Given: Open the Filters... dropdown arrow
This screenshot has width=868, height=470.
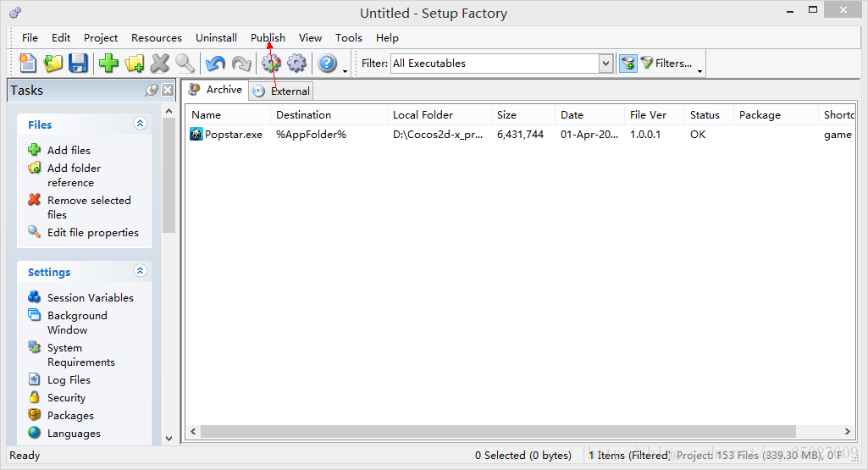Looking at the screenshot, I should click(699, 71).
